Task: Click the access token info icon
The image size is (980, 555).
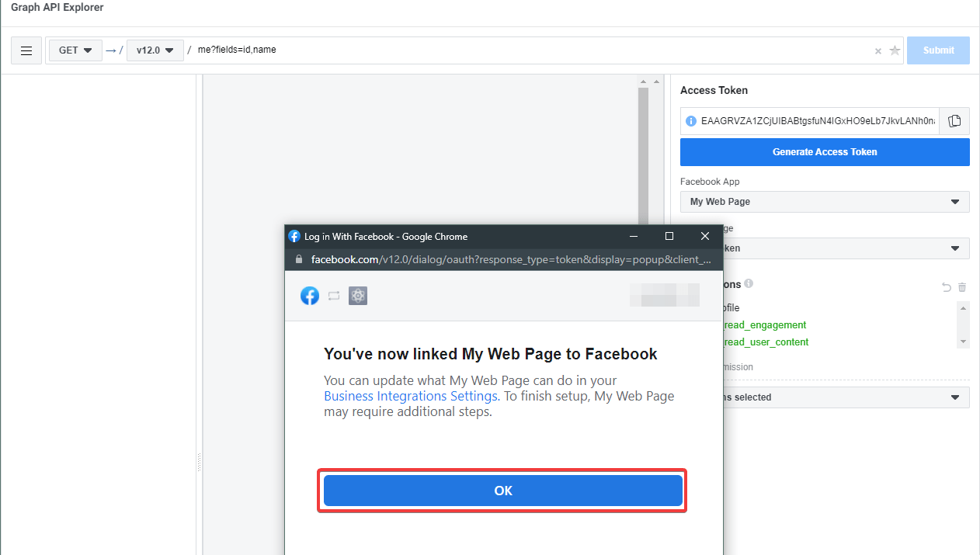Action: point(691,121)
